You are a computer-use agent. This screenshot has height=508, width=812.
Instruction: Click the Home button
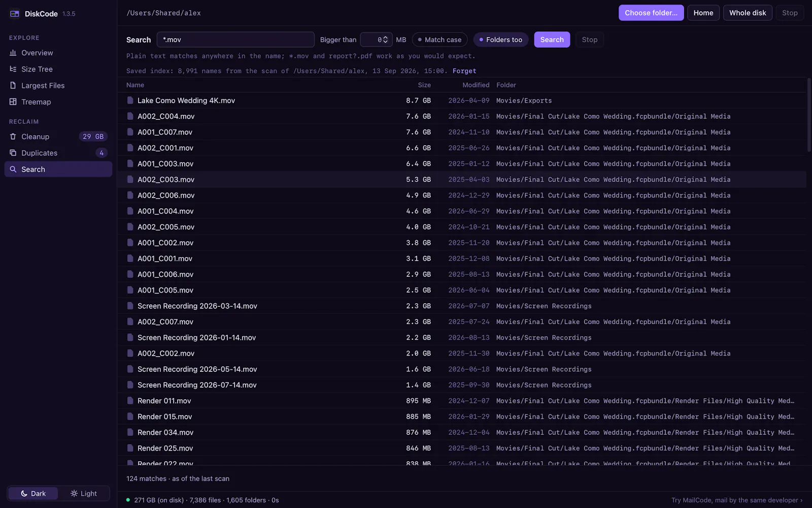703,13
